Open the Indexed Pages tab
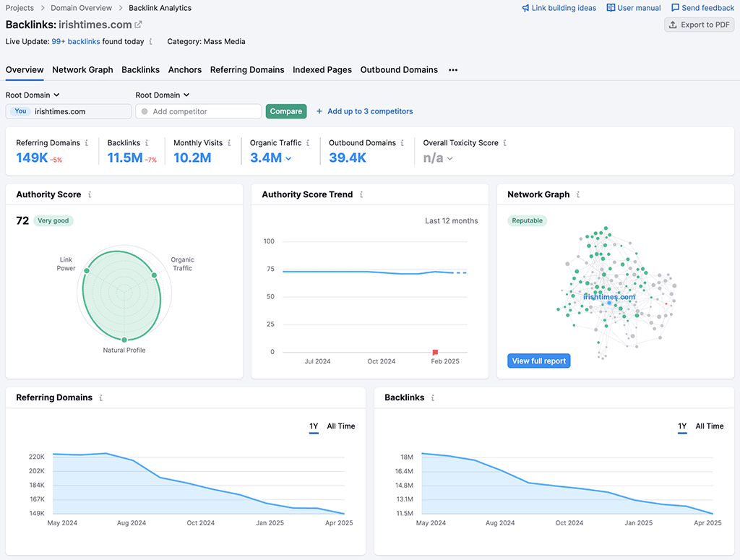Image resolution: width=740 pixels, height=560 pixels. 322,70
